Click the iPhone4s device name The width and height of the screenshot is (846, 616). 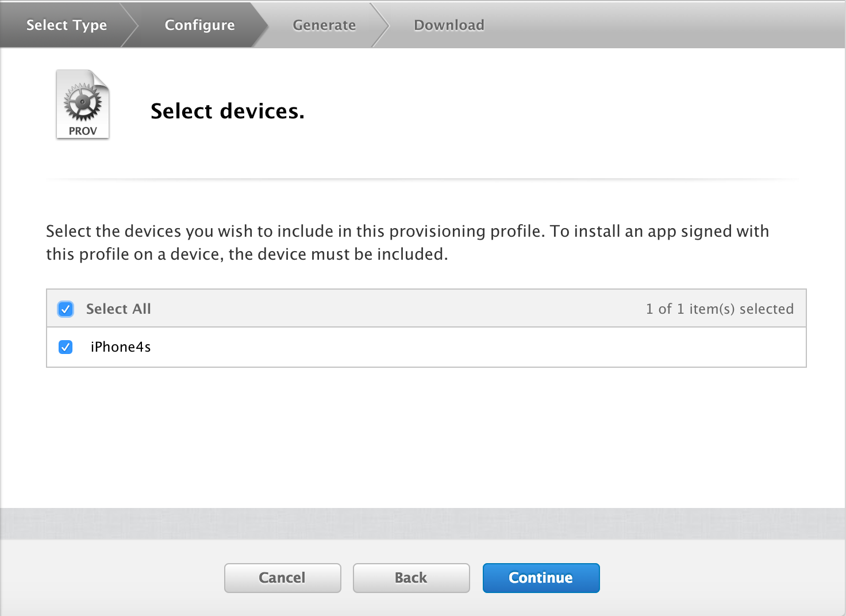point(121,347)
